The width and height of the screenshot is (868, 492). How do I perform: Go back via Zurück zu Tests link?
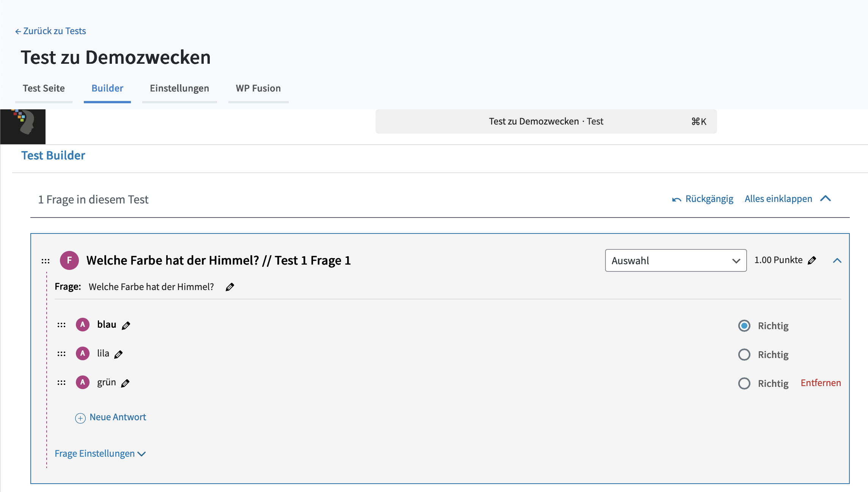pos(50,31)
